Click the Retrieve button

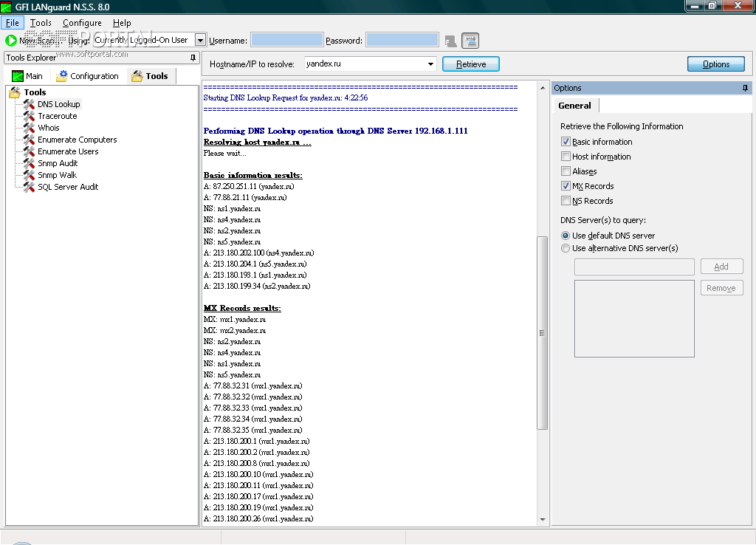pyautogui.click(x=471, y=64)
